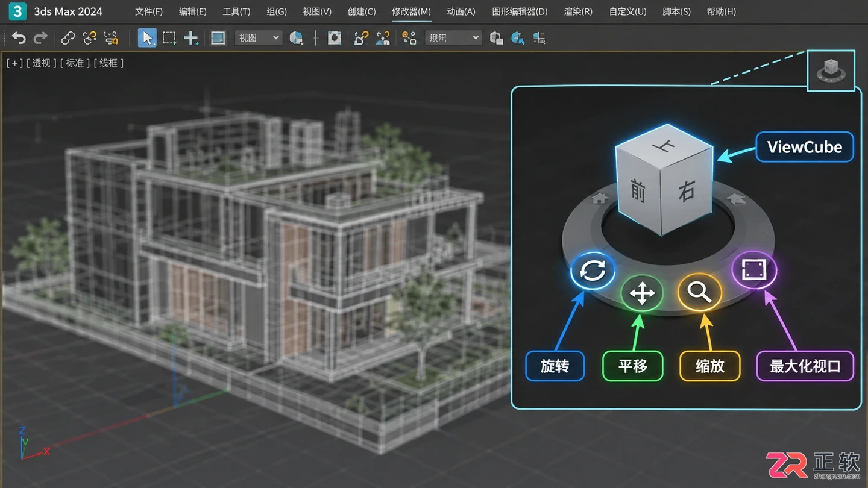Click the purple maximize viewport icon on the ring
Viewport: 868px width, 488px height.
(753, 270)
